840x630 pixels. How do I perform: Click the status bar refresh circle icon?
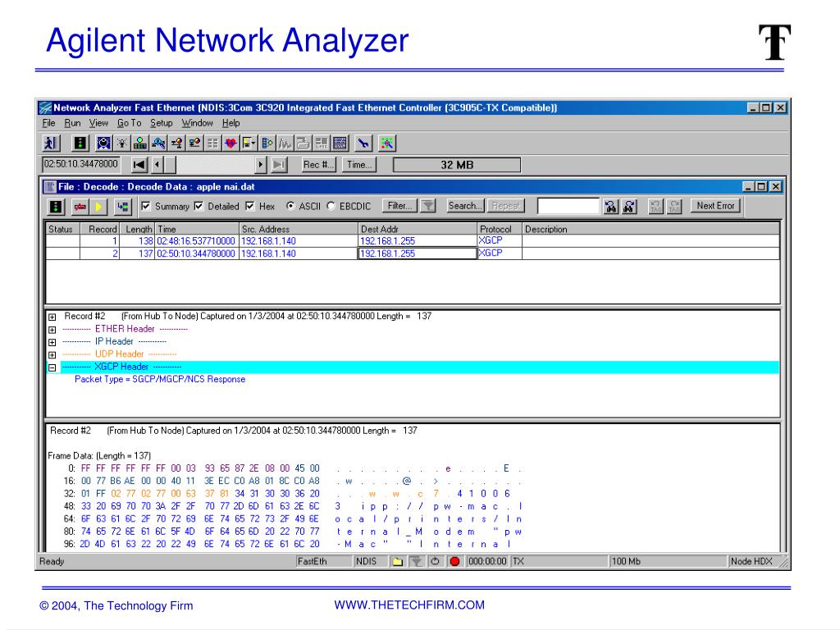435,561
